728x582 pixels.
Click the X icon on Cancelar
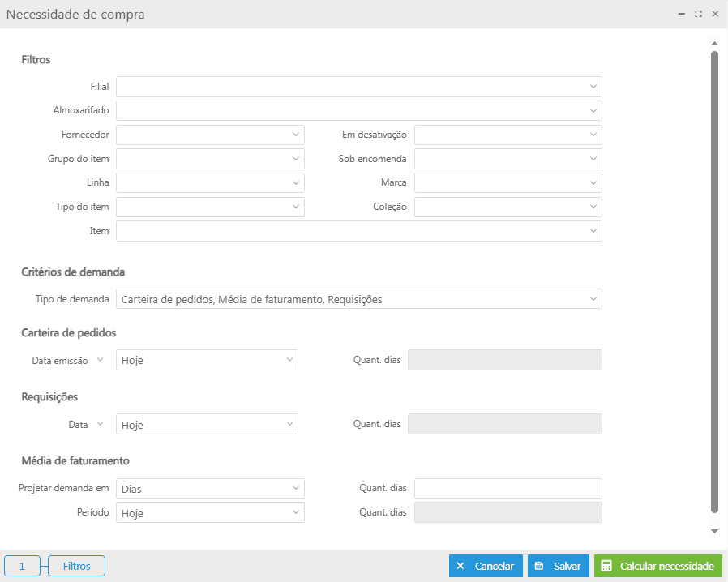460,566
